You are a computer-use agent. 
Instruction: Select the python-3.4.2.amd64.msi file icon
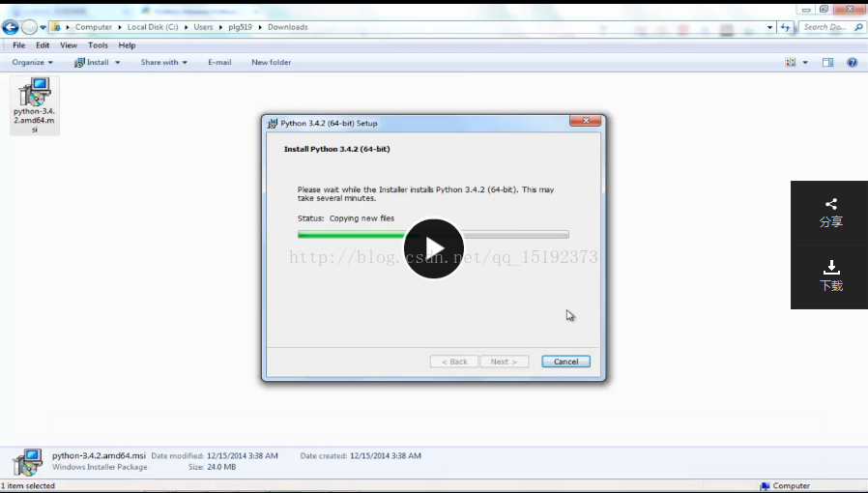[35, 105]
